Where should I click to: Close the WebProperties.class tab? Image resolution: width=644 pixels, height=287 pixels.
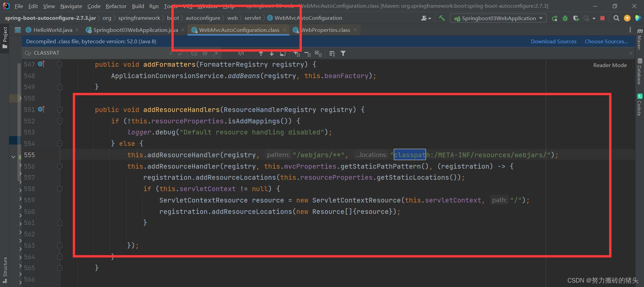point(355,30)
